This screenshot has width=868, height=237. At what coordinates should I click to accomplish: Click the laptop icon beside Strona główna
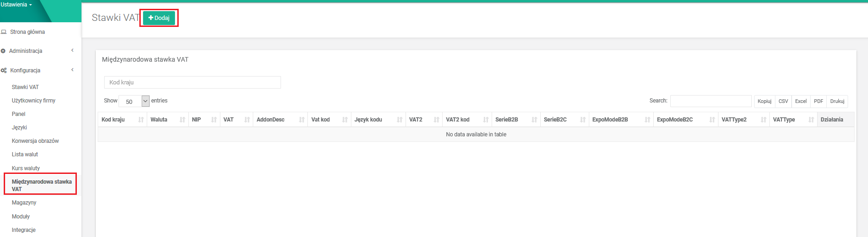(4, 32)
